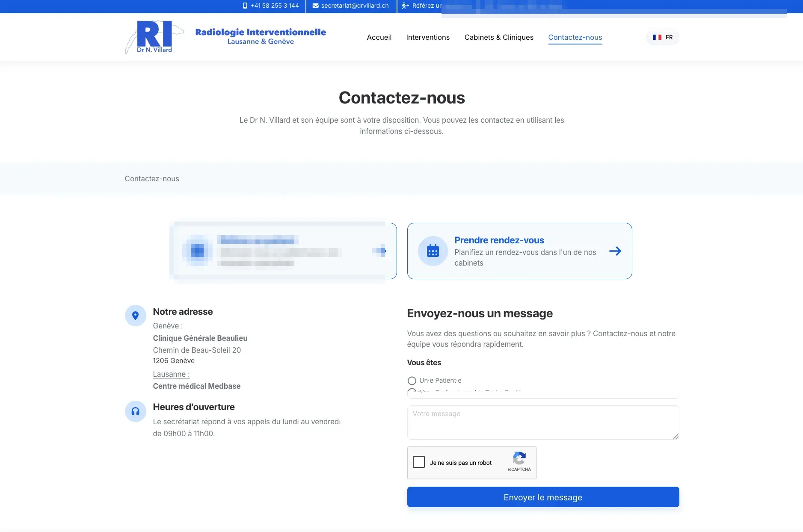Viewport: 803px width, 532px height.
Task: Open the Interventions menu item
Action: click(428, 37)
